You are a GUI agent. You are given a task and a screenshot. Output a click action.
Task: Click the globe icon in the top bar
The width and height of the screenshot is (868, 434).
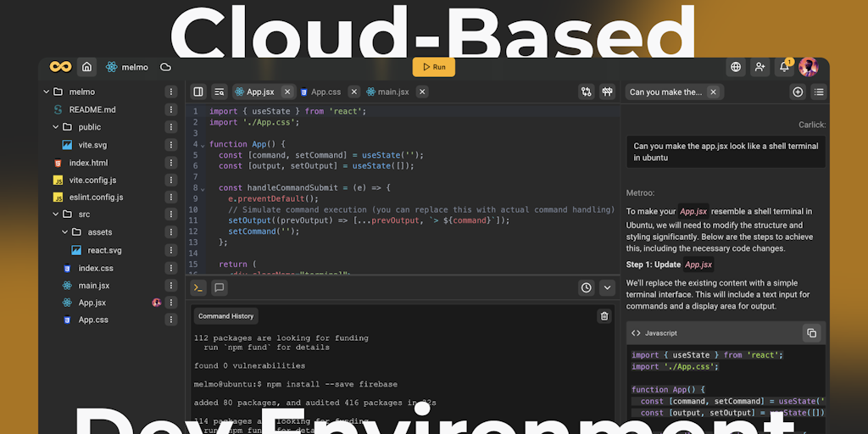736,67
